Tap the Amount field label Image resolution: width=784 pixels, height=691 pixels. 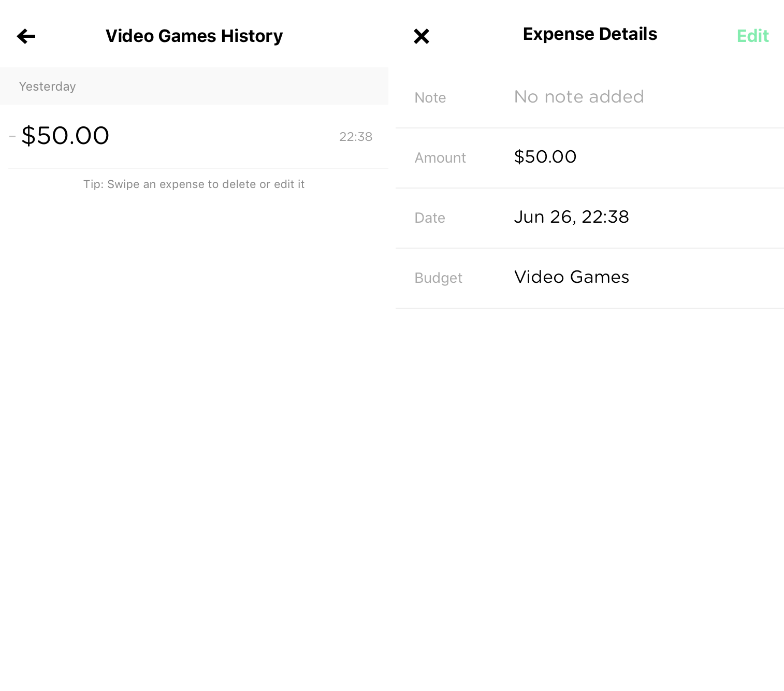(440, 158)
